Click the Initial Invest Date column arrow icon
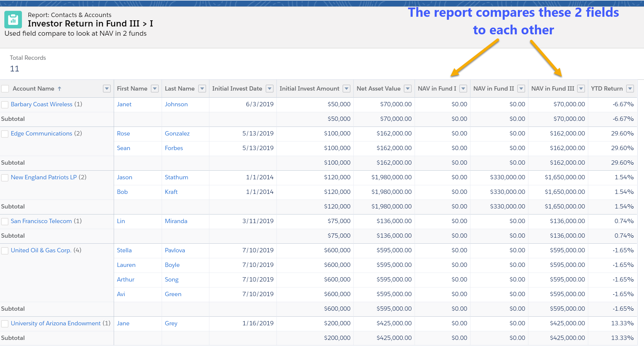The width and height of the screenshot is (644, 354). click(270, 89)
